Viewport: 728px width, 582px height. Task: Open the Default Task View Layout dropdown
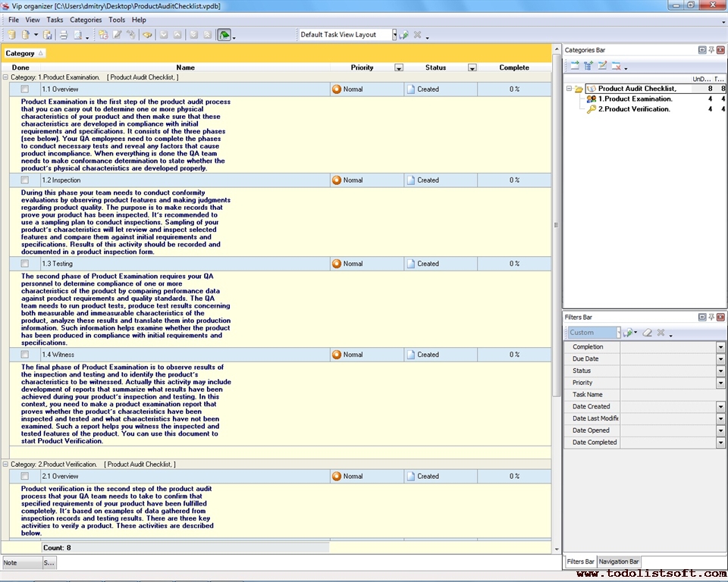tap(393, 34)
